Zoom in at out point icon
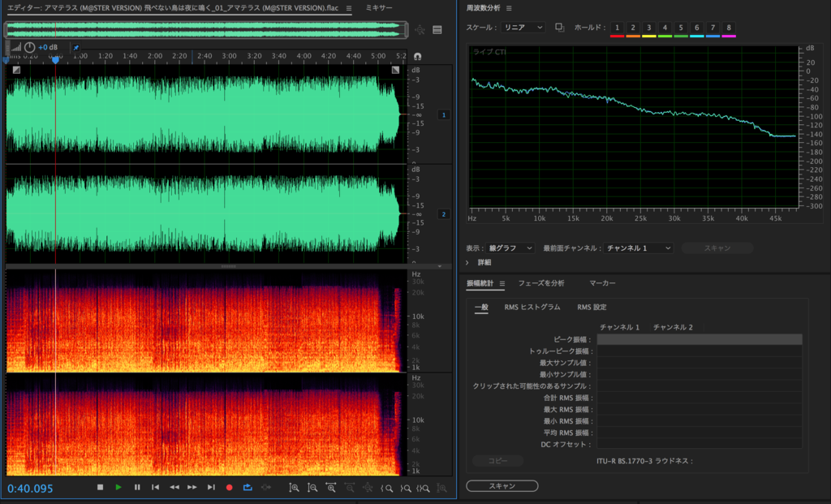 point(406,488)
